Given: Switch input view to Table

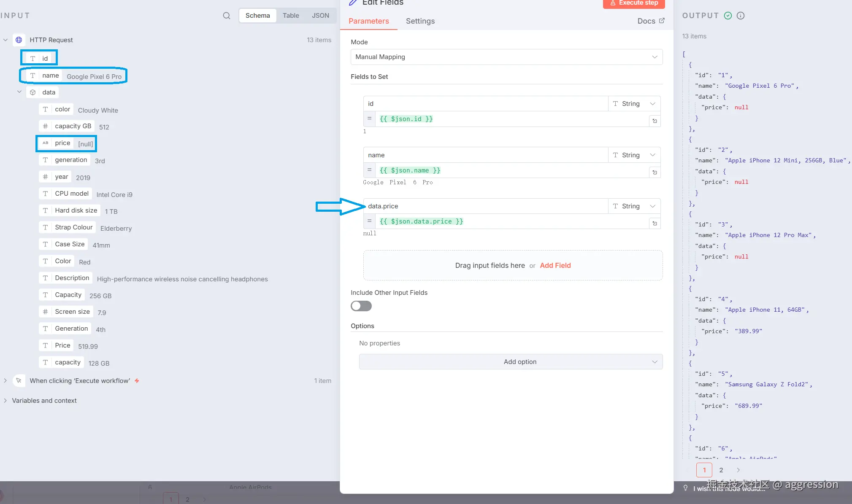Looking at the screenshot, I should coord(291,16).
